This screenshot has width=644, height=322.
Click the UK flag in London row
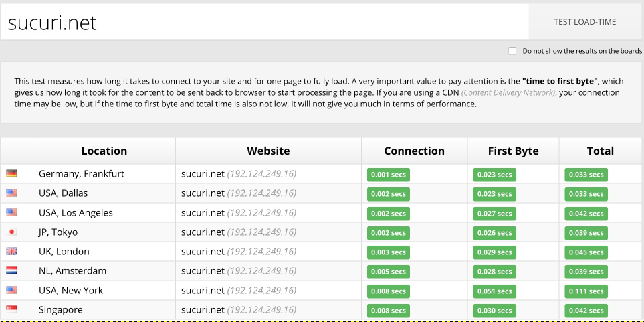click(x=11, y=251)
